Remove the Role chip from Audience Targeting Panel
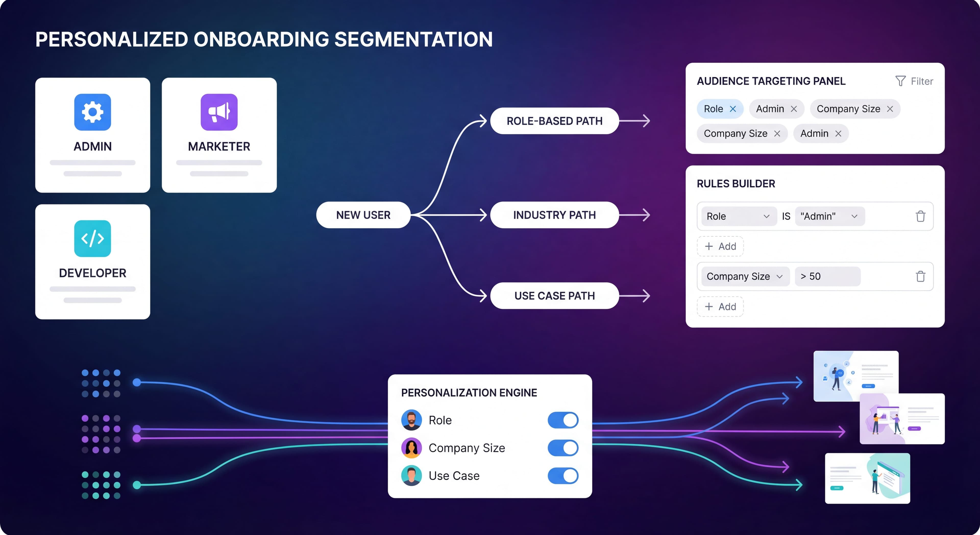 (733, 109)
